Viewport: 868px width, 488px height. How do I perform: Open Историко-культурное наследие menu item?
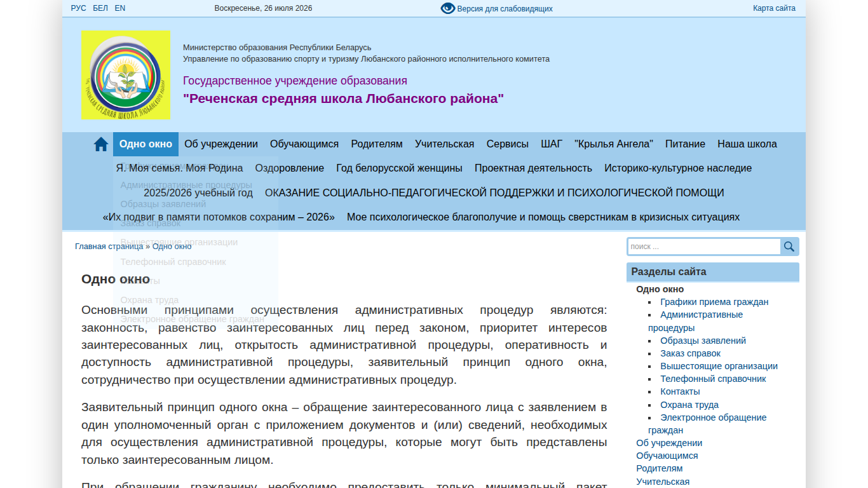678,168
